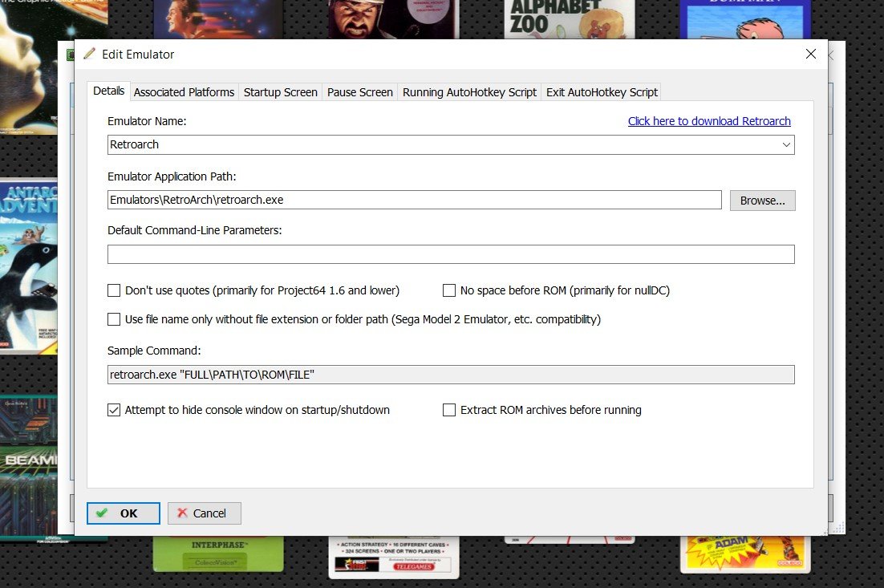Select the Beamrider game cover
The image size is (884, 588).
tap(29, 468)
